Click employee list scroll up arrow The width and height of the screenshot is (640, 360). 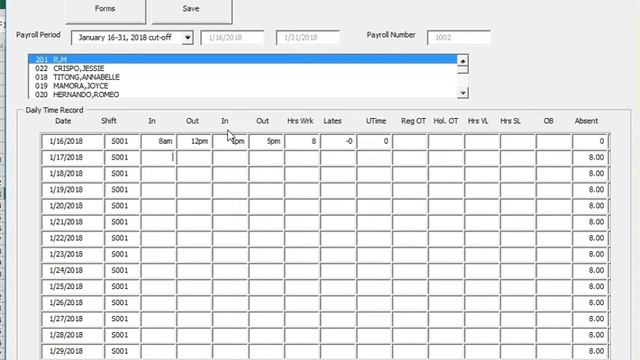[462, 61]
